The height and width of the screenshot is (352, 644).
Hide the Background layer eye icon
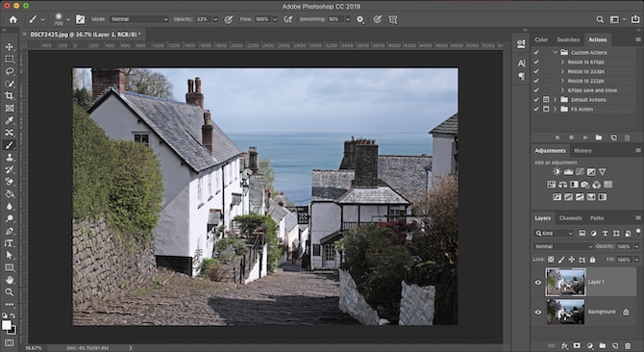[538, 313]
